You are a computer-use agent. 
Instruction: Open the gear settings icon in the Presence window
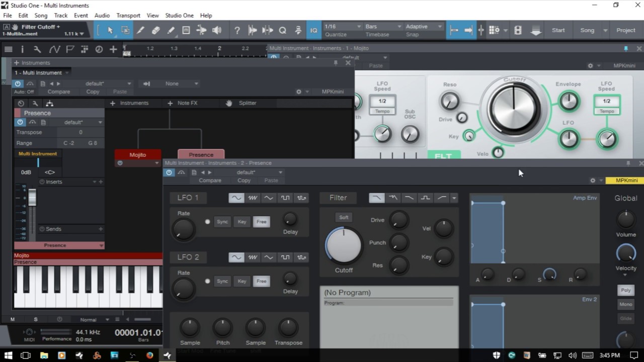(x=593, y=180)
